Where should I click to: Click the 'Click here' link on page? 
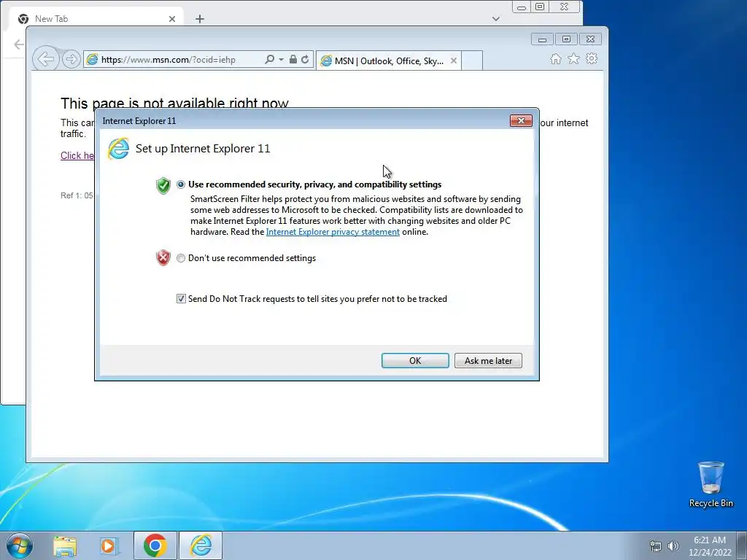[x=77, y=155]
